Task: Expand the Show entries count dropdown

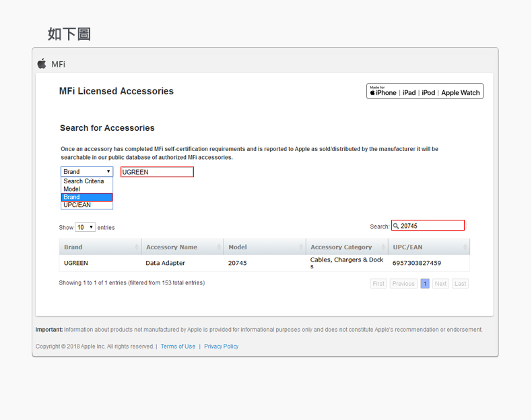Action: click(x=85, y=228)
